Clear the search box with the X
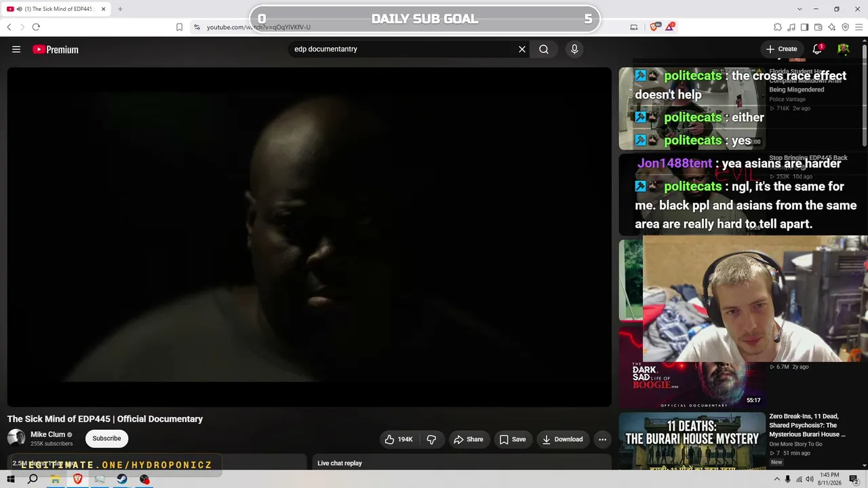 (522, 49)
